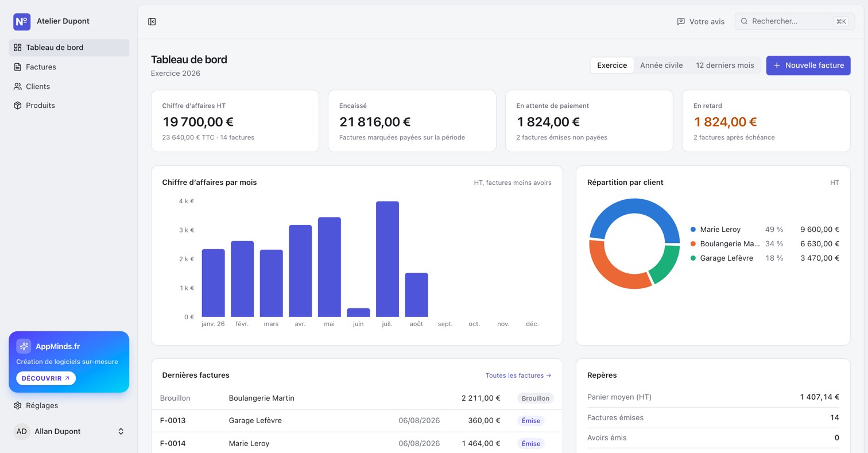Expand the Allan Dupont account switcher chevron

pyautogui.click(x=121, y=431)
